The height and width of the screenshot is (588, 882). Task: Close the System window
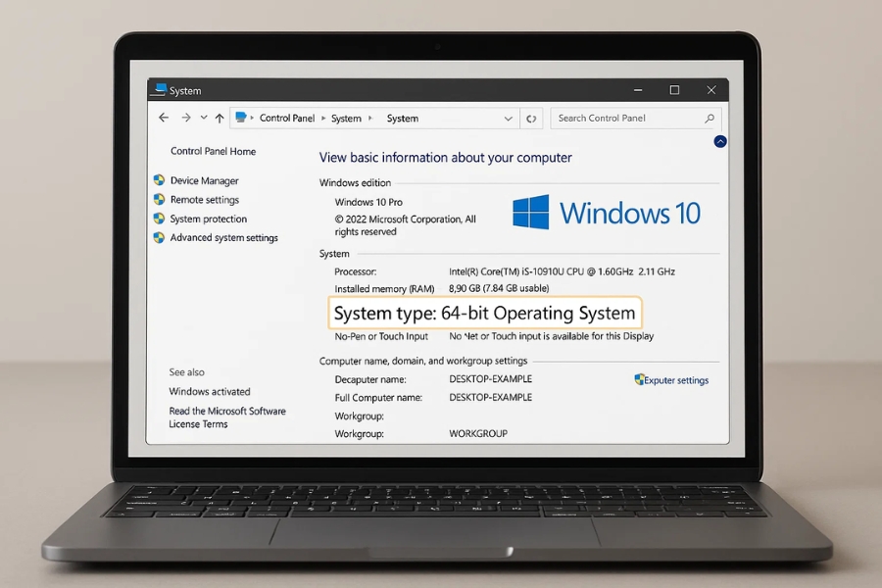711,90
